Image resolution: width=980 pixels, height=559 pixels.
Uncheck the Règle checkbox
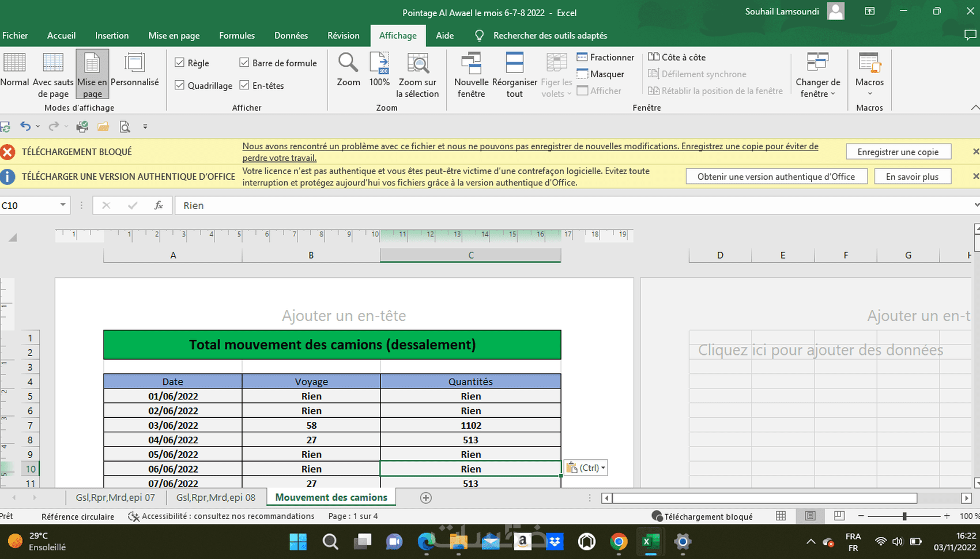180,63
